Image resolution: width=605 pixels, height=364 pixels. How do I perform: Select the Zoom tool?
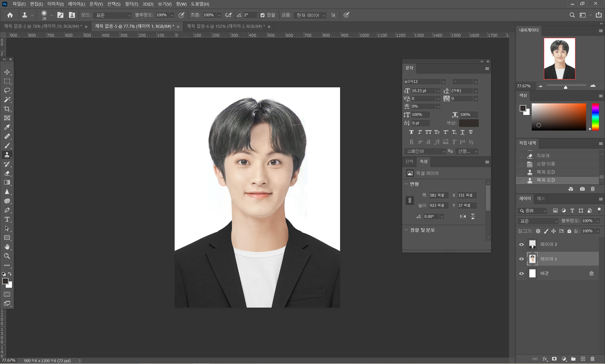(7, 256)
